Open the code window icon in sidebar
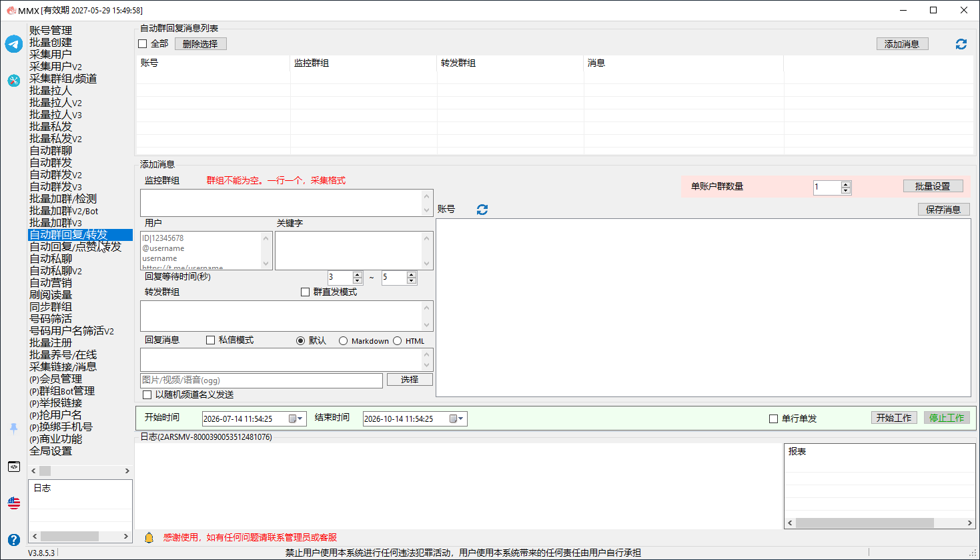Viewport: 980px width, 560px height. [14, 467]
